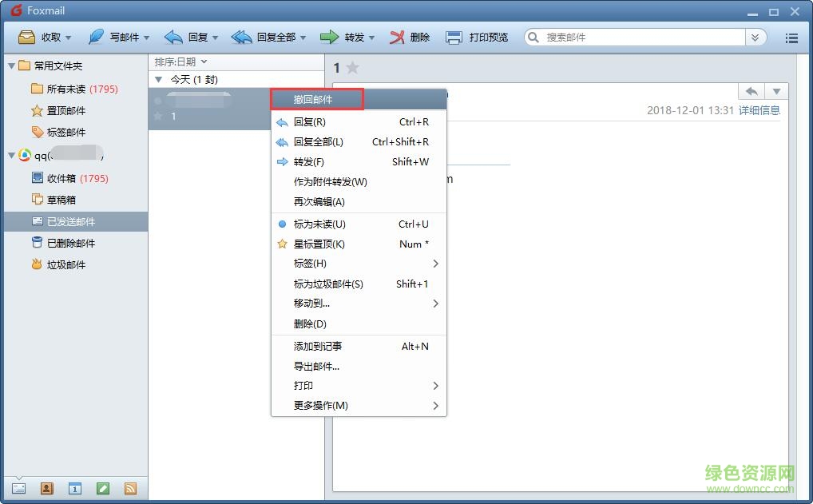813x504 pixels.
Task: Open the RSS feeds panel
Action: tap(130, 487)
